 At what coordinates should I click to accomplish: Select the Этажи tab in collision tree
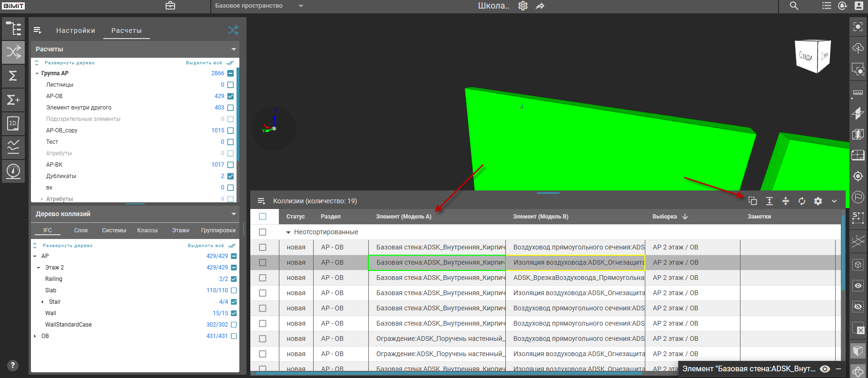(180, 230)
